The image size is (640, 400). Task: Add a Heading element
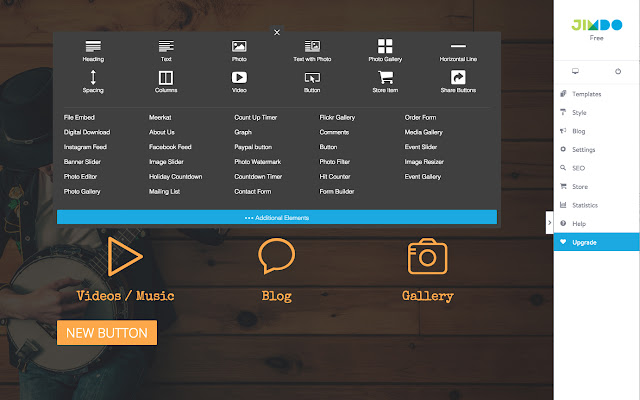[93, 51]
